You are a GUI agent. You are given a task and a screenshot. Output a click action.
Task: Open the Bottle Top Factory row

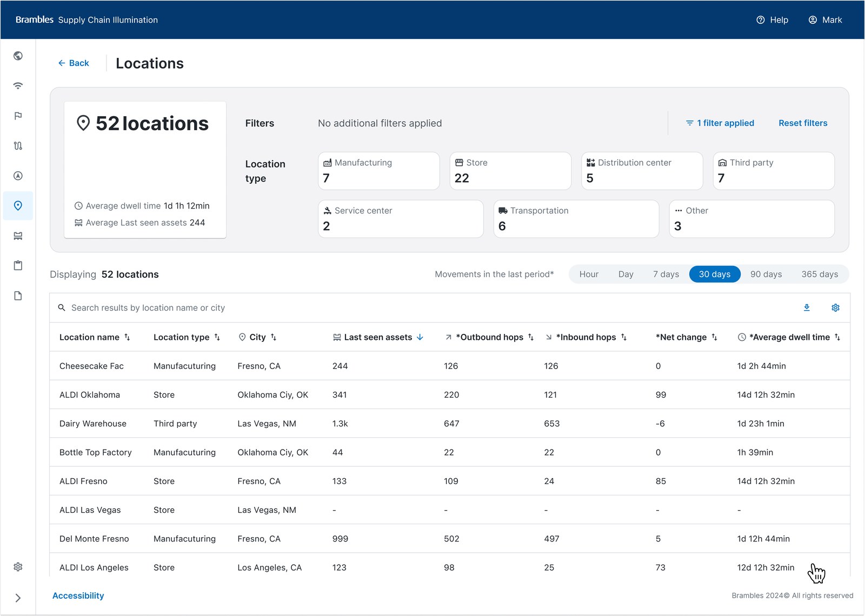(x=450, y=452)
